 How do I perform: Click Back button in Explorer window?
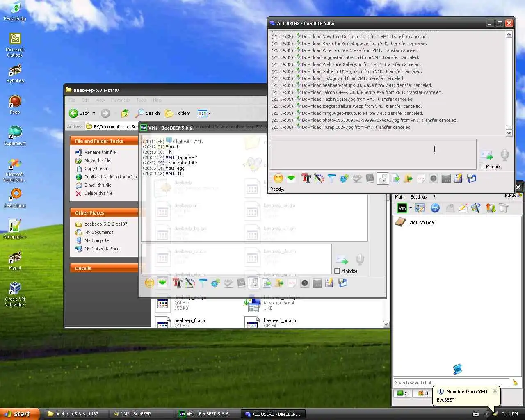[x=79, y=113]
